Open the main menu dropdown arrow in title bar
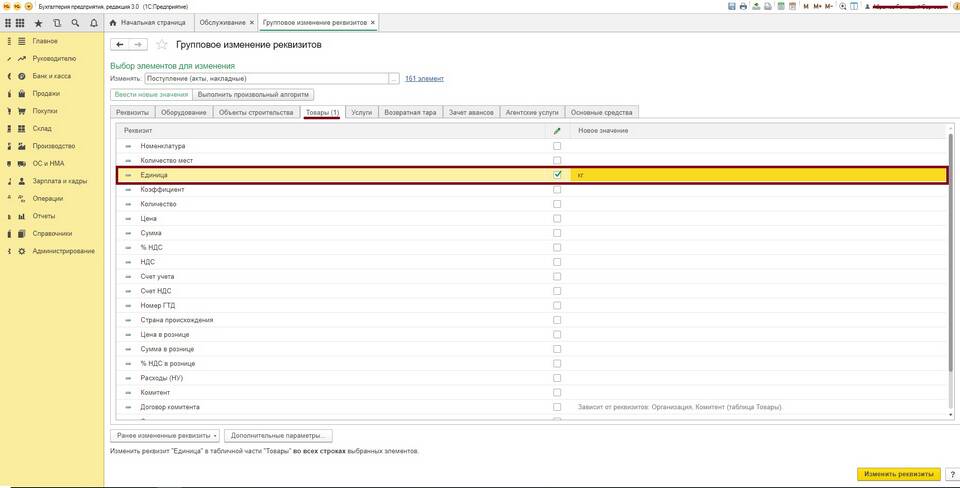 pos(29,6)
